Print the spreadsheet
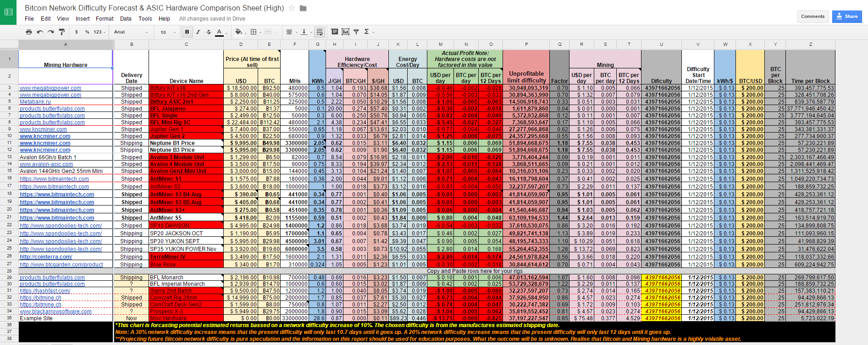Image resolution: width=868 pixels, height=345 pixels. [x=29, y=32]
